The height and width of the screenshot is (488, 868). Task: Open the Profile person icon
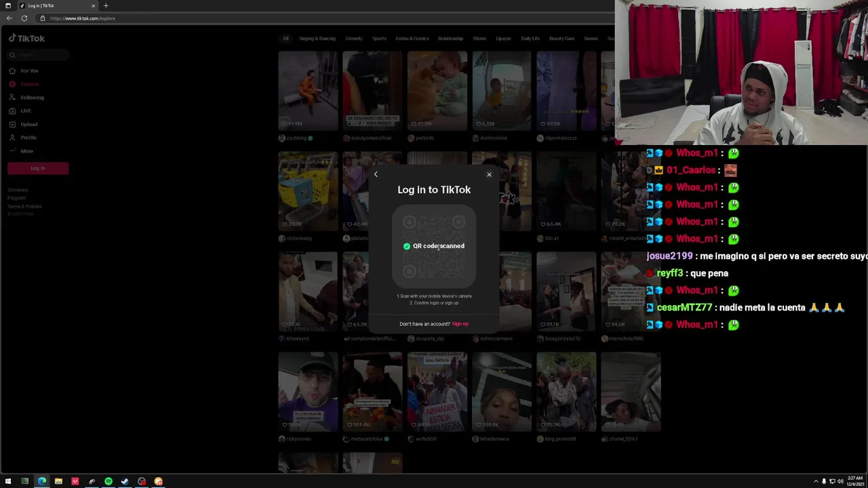coord(12,138)
